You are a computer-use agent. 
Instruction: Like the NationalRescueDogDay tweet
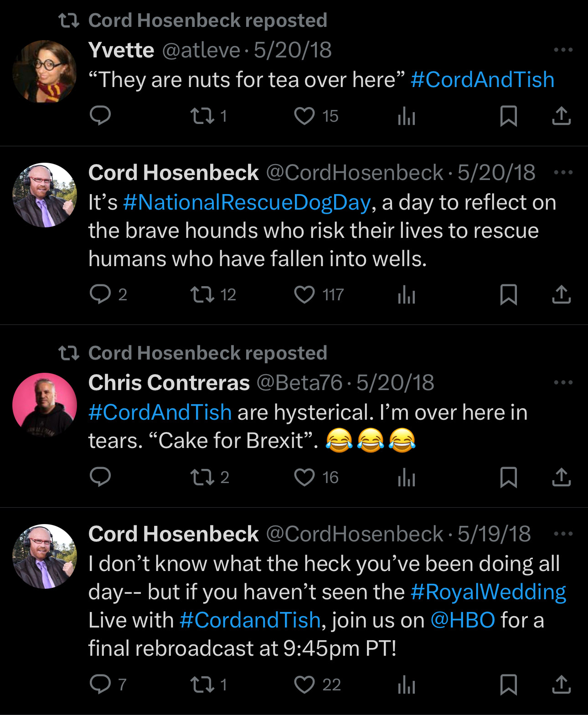pyautogui.click(x=304, y=294)
